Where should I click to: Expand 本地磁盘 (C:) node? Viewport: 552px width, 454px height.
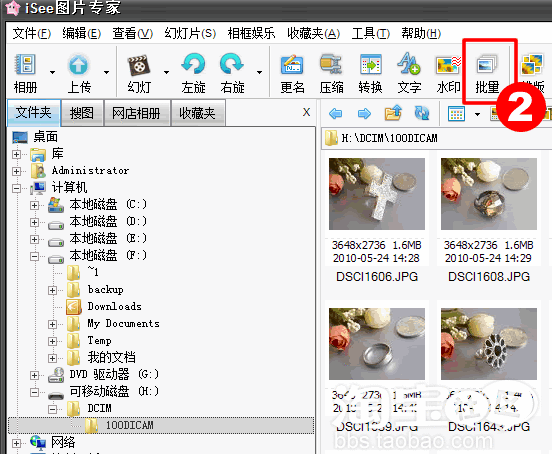34,205
